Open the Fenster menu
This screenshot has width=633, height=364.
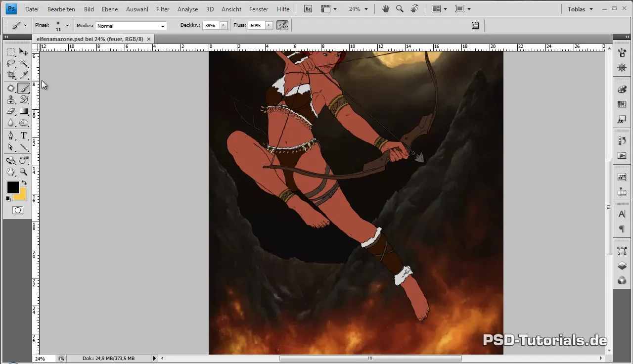259,9
